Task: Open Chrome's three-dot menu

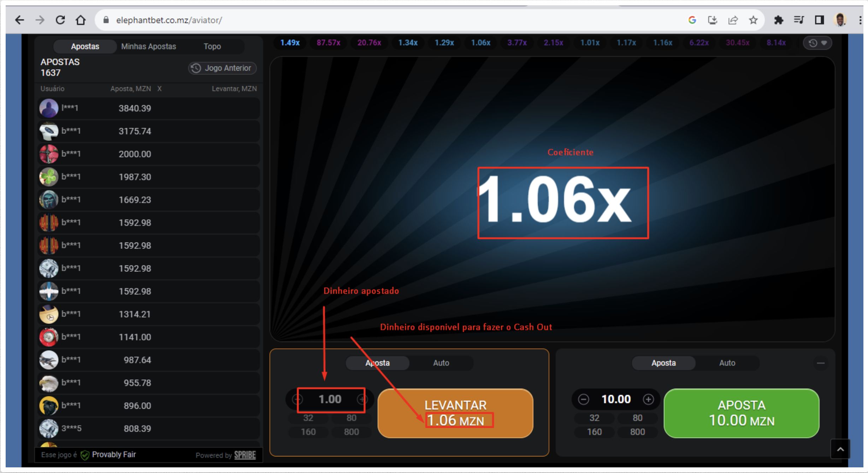Action: [x=860, y=20]
